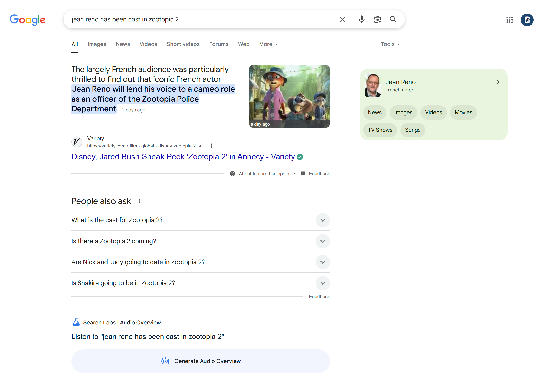Image resolution: width=543 pixels, height=392 pixels.
Task: Select the Images chip in Jean Reno panel
Action: click(x=403, y=113)
